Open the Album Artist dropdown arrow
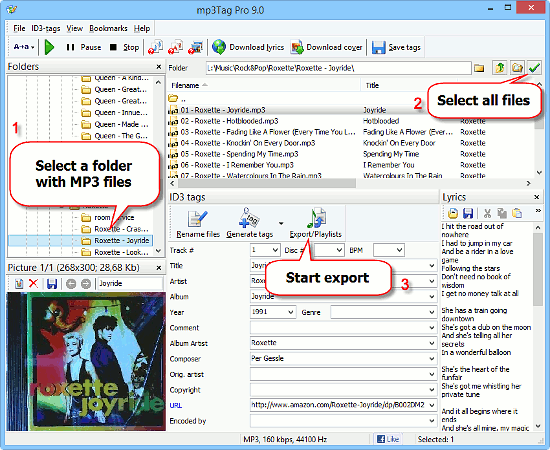This screenshot has height=450, width=550. pos(432,343)
